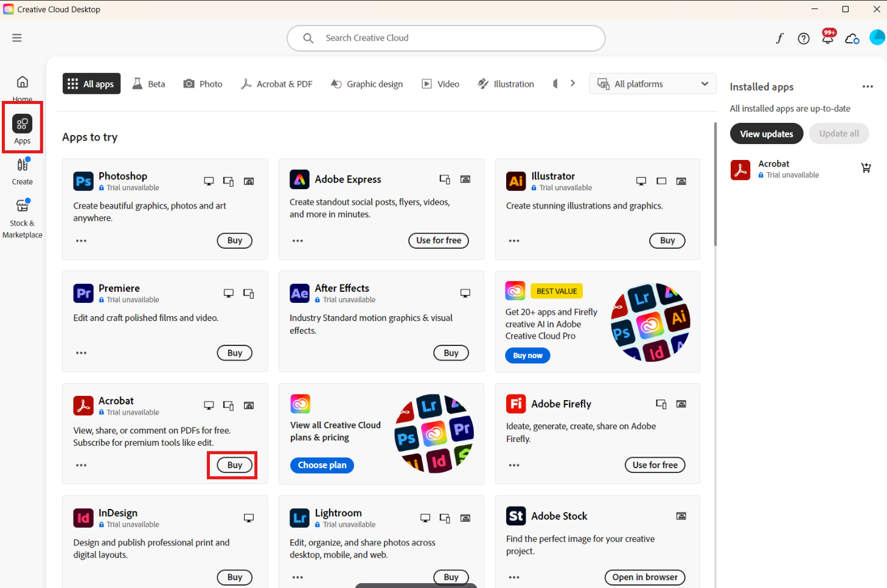
Task: Select the All apps tab
Action: [91, 84]
